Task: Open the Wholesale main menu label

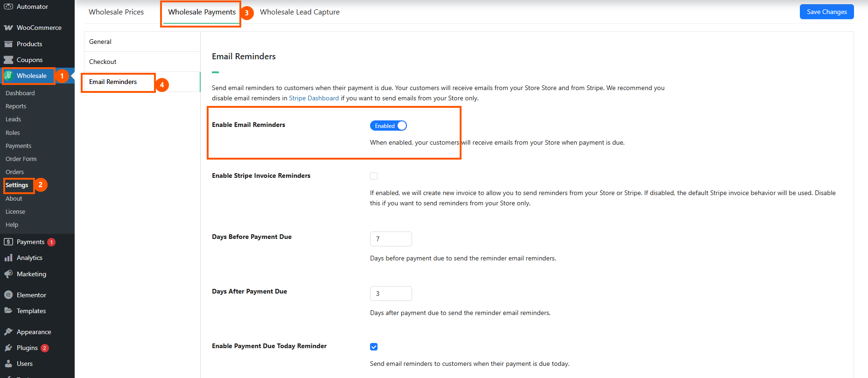Action: tap(32, 76)
